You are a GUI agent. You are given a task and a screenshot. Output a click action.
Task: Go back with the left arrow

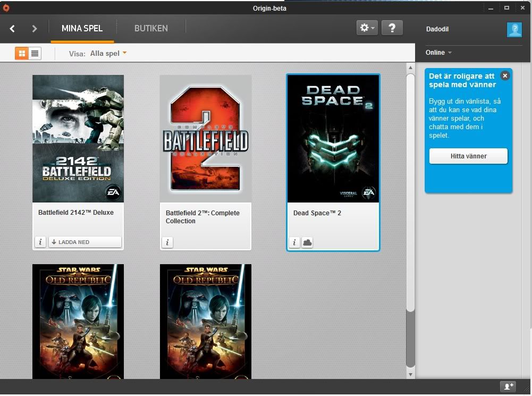(x=12, y=29)
